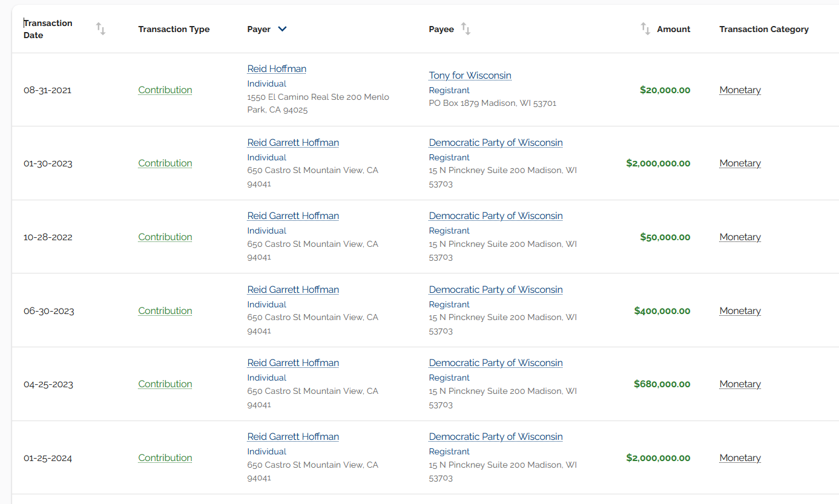Click the Payer column header label

pyautogui.click(x=258, y=29)
